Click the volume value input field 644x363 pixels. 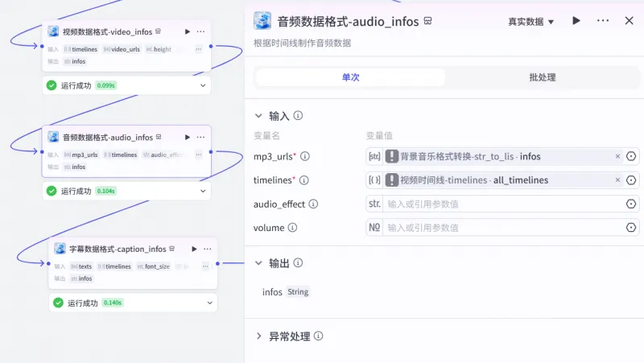[x=504, y=228]
